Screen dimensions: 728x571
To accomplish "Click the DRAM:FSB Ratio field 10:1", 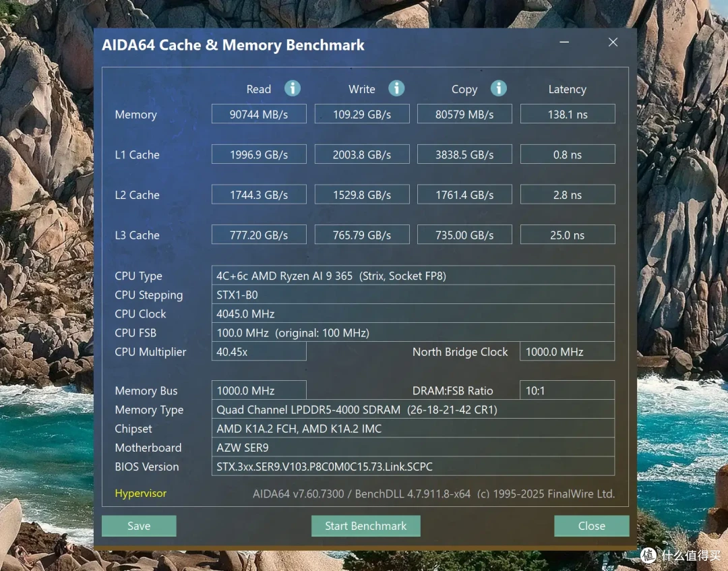I will pyautogui.click(x=568, y=390).
